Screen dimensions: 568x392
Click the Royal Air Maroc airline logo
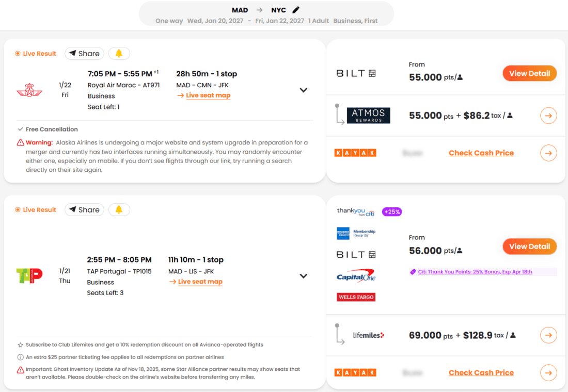[x=29, y=90]
